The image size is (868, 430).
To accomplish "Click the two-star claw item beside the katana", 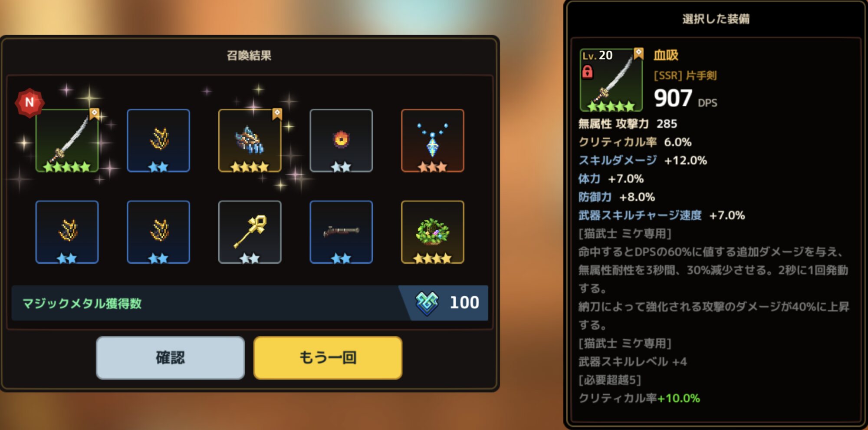I will (158, 141).
